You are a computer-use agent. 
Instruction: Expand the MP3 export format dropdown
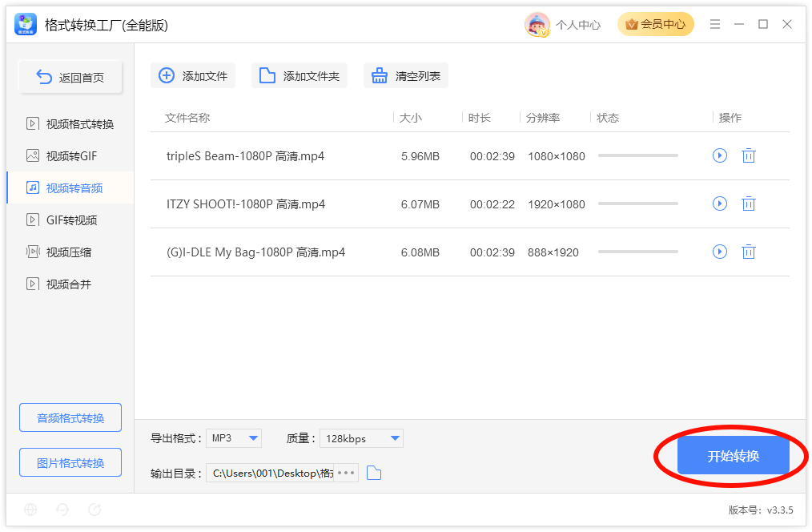coord(234,438)
